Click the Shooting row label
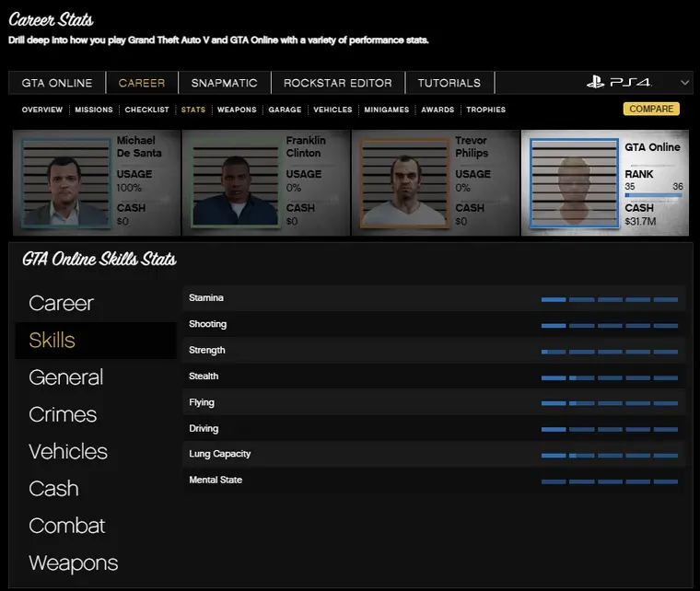The image size is (700, 591). (207, 324)
